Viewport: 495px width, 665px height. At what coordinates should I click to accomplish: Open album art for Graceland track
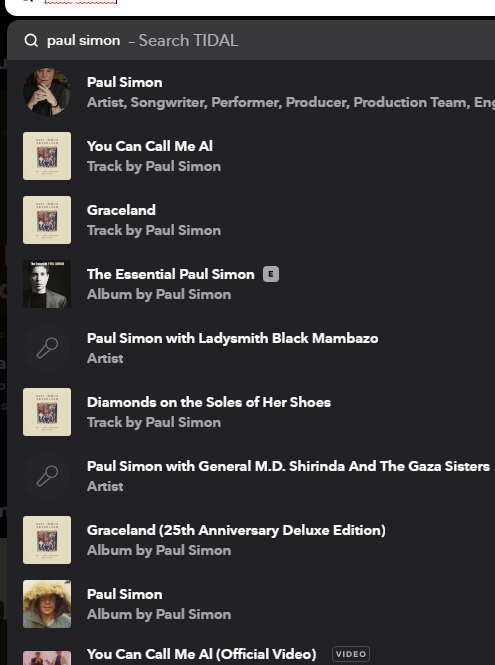[47, 220]
